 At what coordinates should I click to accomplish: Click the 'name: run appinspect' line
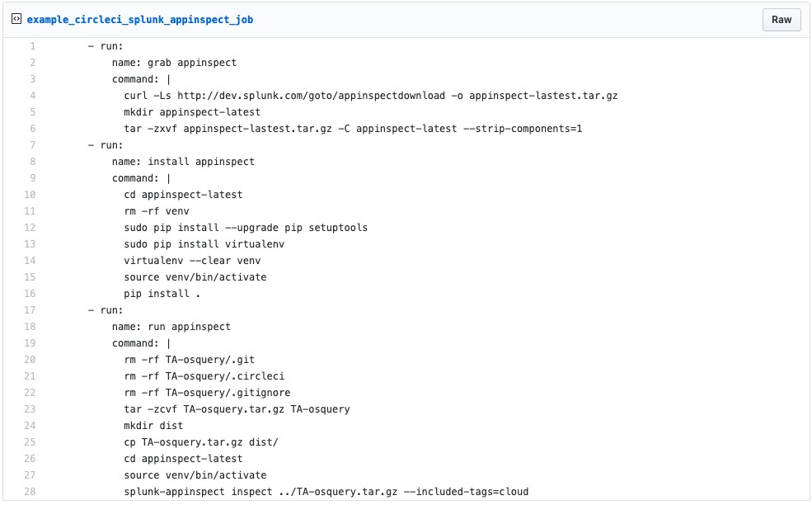[171, 327]
